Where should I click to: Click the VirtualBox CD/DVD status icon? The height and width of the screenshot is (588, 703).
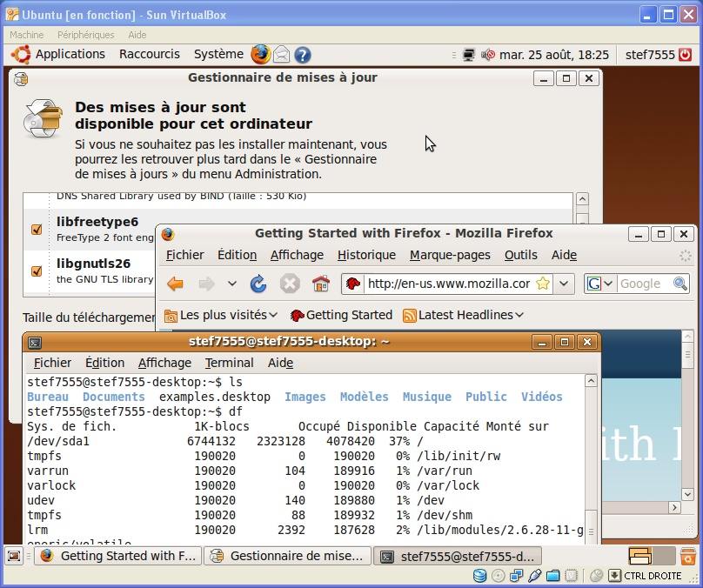[499, 576]
